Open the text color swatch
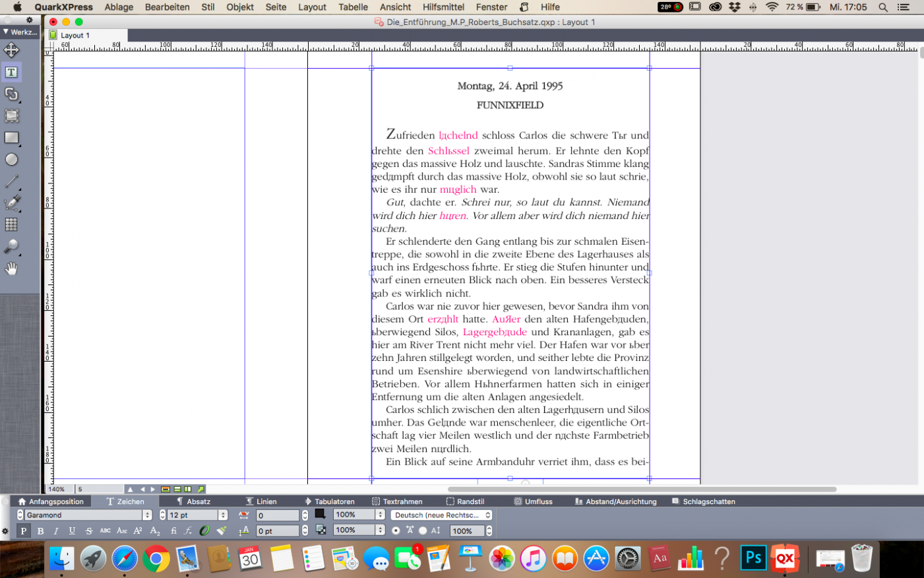Viewport: 924px width, 578px height. click(x=321, y=514)
